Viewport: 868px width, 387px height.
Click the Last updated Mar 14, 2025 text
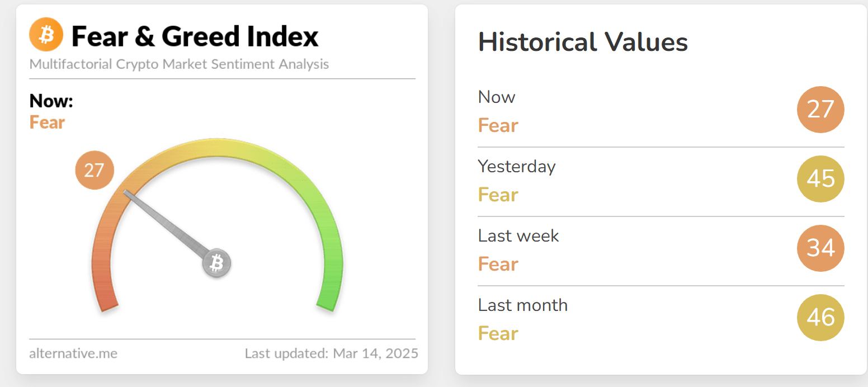tap(331, 353)
